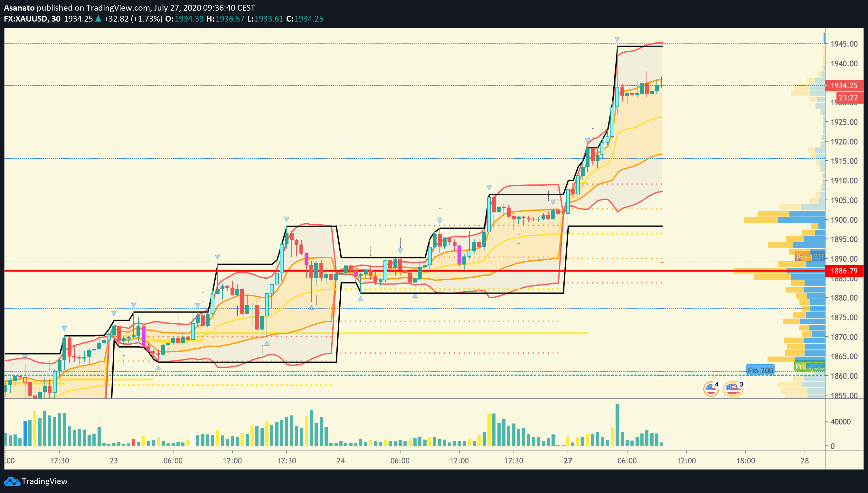Click the 1860.00 price axis label
Image resolution: width=868 pixels, height=493 pixels.
click(844, 376)
